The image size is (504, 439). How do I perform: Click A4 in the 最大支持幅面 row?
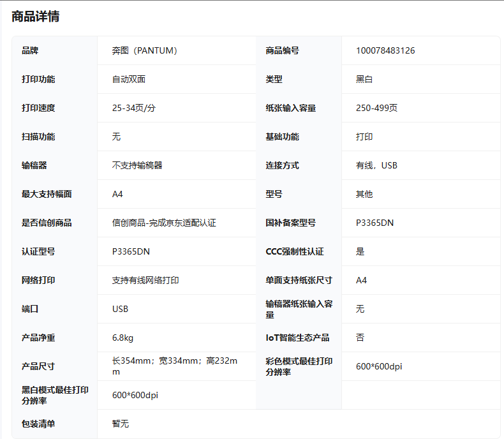[117, 194]
